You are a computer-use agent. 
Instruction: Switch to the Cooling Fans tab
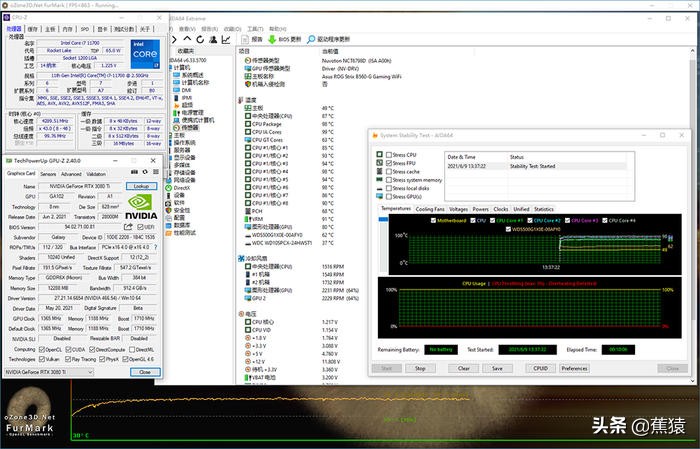coord(430,209)
